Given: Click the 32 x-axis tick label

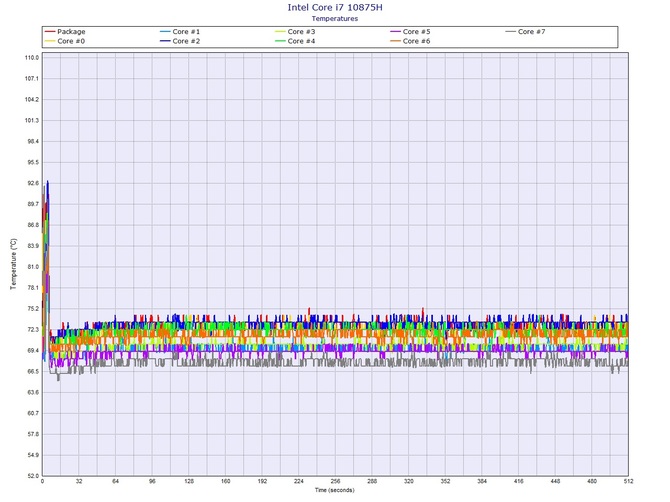Looking at the screenshot, I should pos(79,481).
